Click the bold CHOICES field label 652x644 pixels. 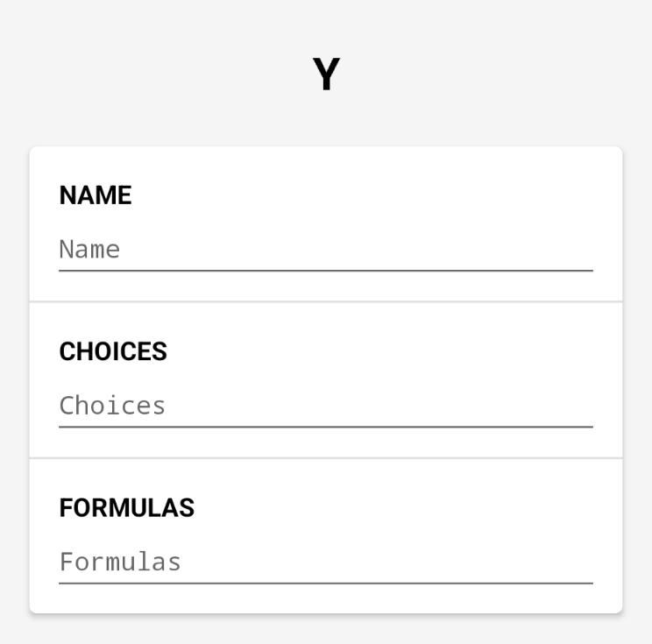coord(113,351)
